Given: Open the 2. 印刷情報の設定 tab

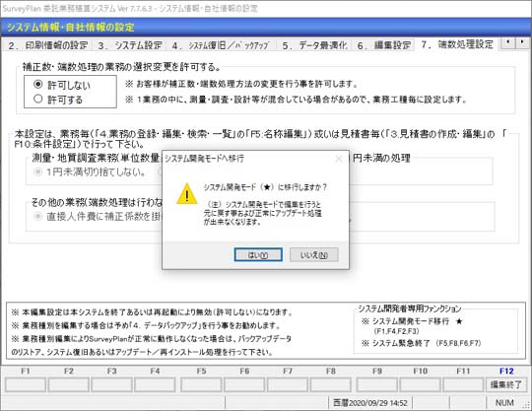Looking at the screenshot, I should [x=48, y=45].
